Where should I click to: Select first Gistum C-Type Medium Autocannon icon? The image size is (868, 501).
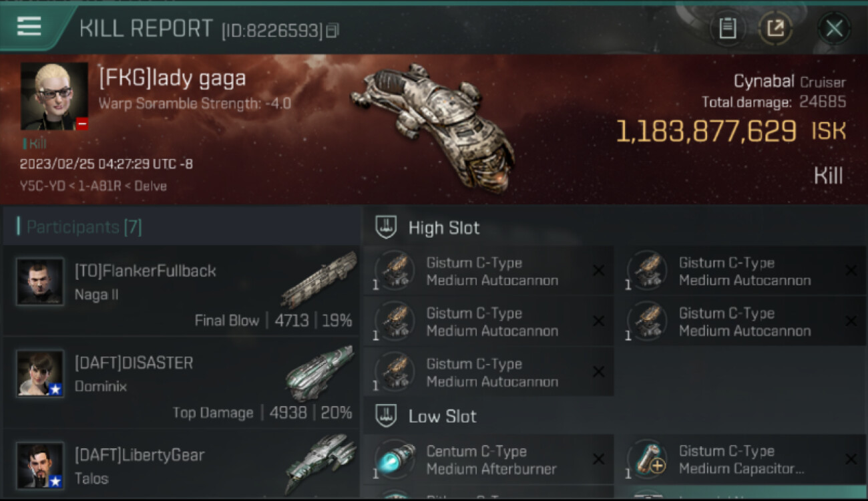(x=395, y=271)
